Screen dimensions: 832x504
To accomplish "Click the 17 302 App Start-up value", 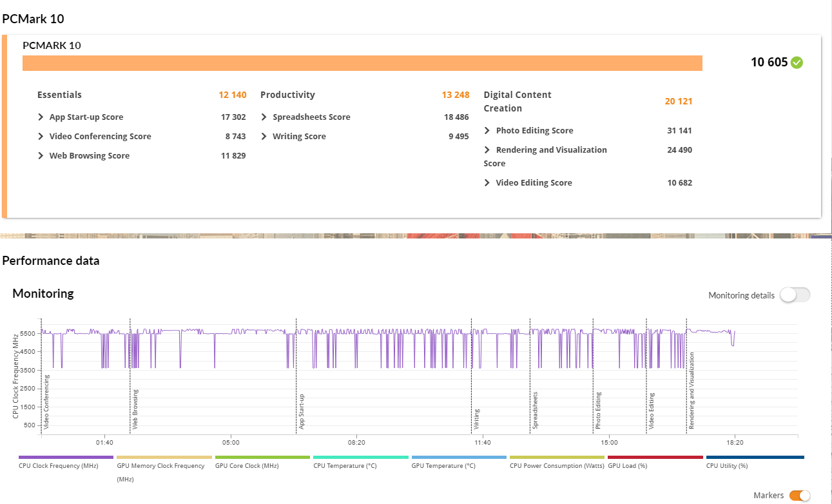I will point(233,117).
